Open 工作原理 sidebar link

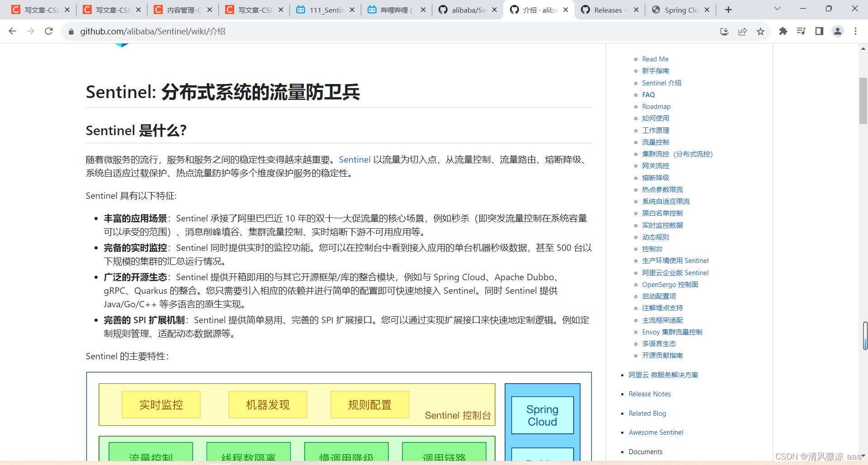point(656,130)
